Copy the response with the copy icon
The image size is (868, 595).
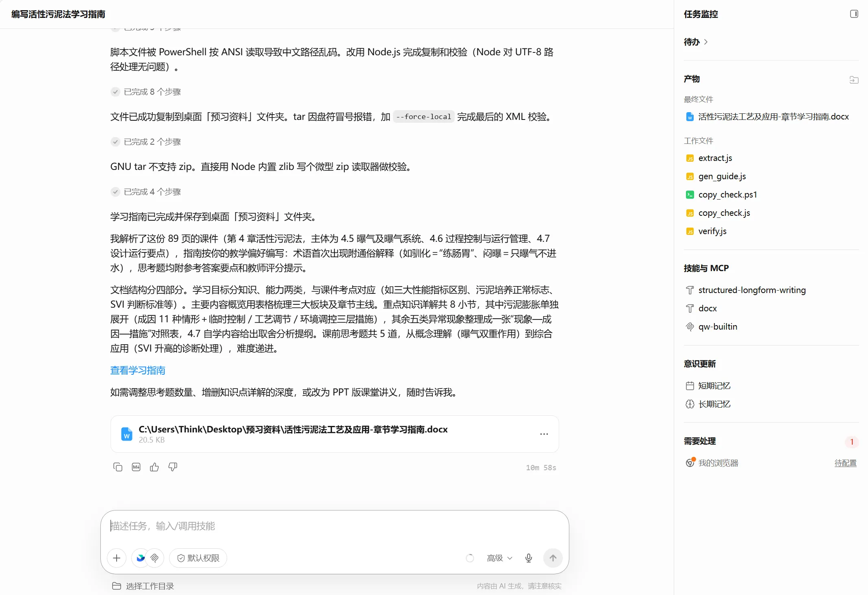pyautogui.click(x=118, y=467)
